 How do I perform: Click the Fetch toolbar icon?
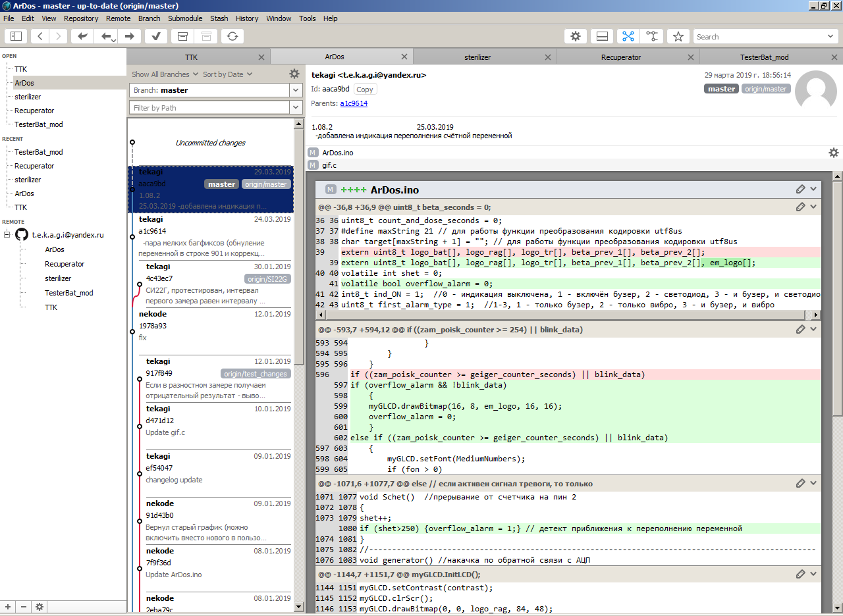pyautogui.click(x=82, y=36)
